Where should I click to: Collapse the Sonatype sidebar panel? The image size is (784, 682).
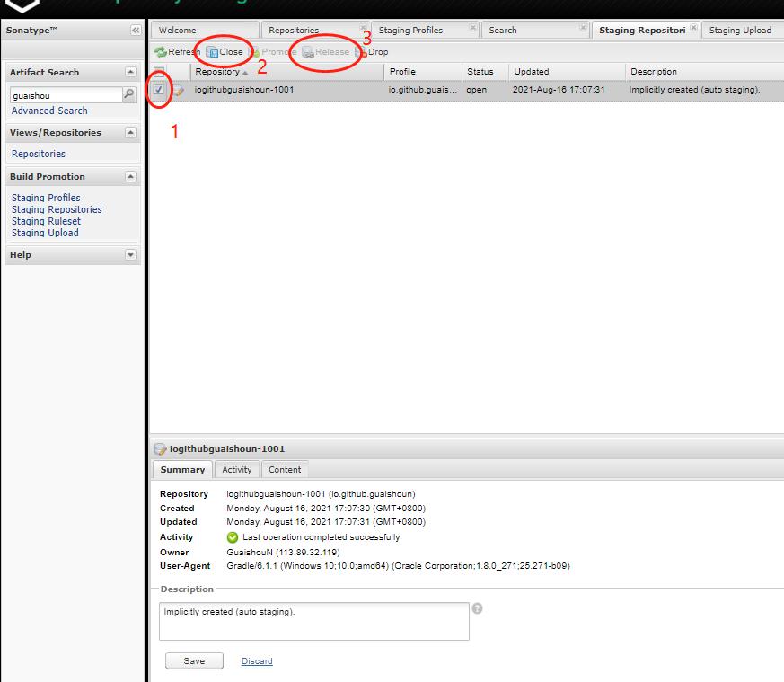[136, 30]
